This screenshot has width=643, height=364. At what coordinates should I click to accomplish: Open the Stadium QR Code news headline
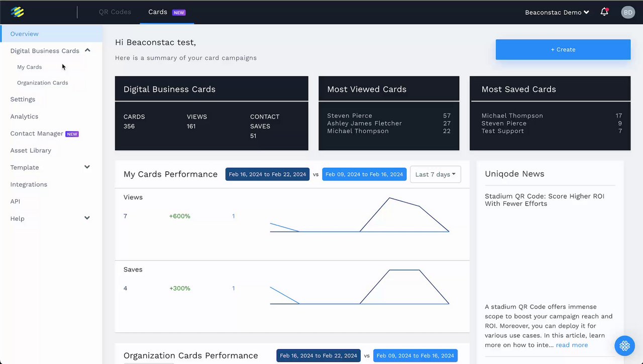pos(545,200)
